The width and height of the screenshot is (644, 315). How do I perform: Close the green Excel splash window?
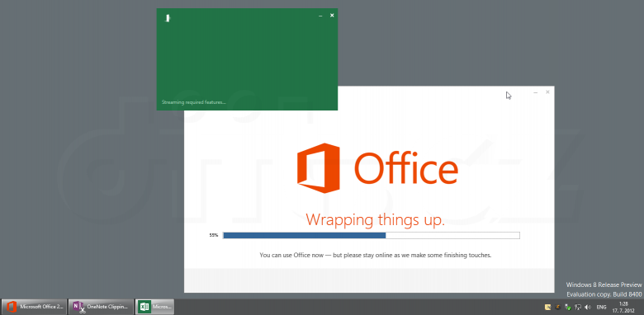332,16
